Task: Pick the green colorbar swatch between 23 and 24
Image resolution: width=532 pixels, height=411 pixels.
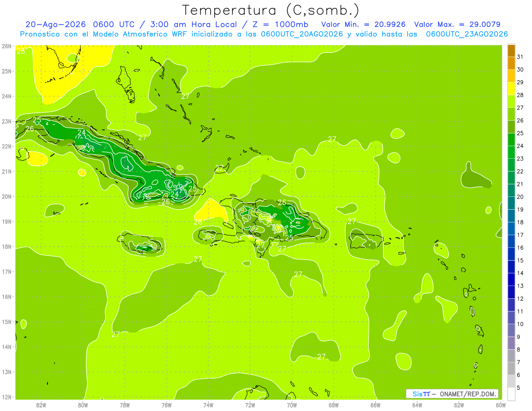Action: (511, 152)
